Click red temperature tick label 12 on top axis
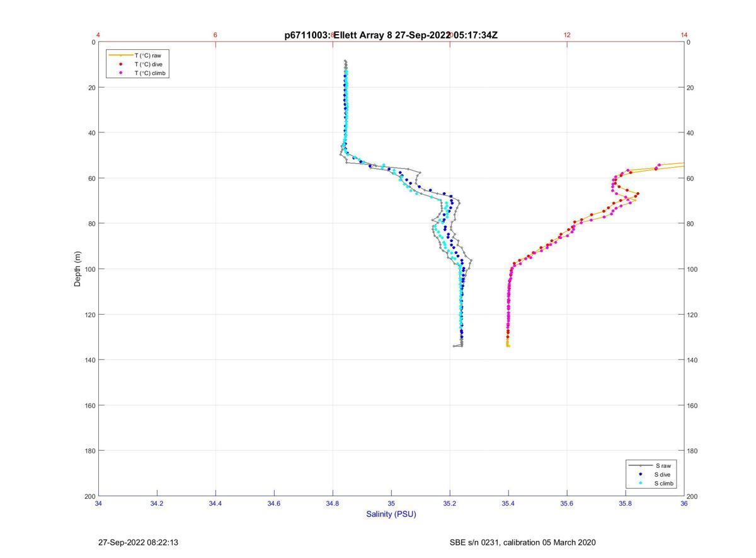 pos(567,35)
